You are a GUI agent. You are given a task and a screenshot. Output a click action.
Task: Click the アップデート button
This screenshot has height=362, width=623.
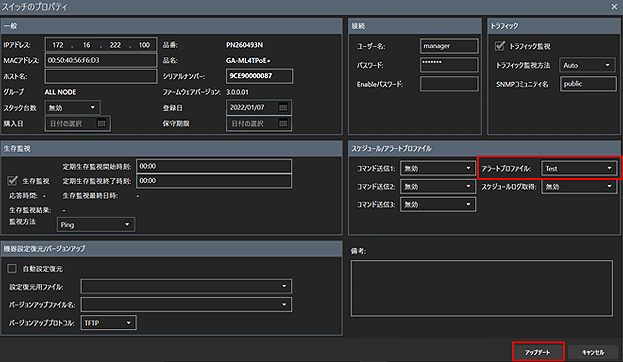point(538,352)
